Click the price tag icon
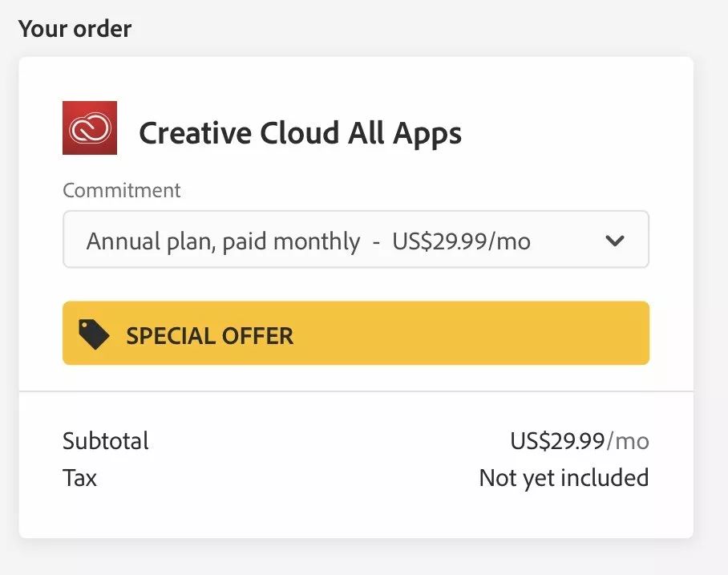This screenshot has height=575, width=728. pos(94,334)
